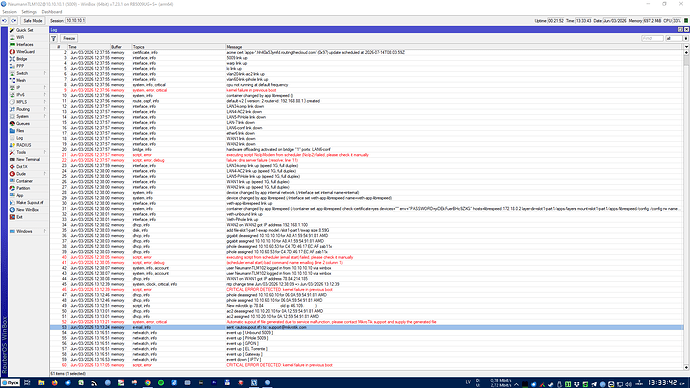Click in the Find search field
The image size is (690, 388).
(x=652, y=39)
